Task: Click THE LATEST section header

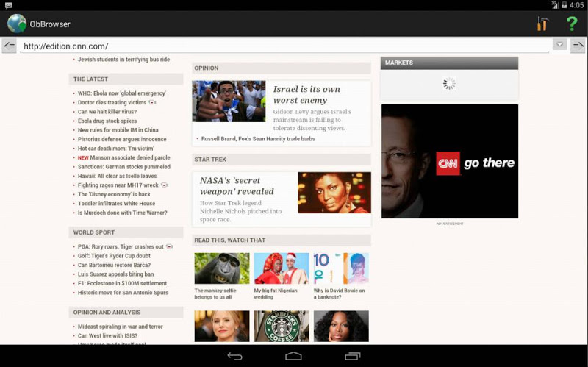Action: click(126, 79)
